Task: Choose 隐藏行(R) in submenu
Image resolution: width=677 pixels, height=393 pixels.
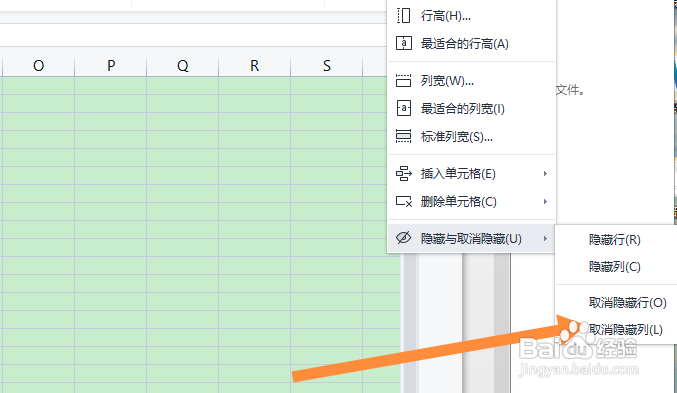Action: (x=616, y=240)
